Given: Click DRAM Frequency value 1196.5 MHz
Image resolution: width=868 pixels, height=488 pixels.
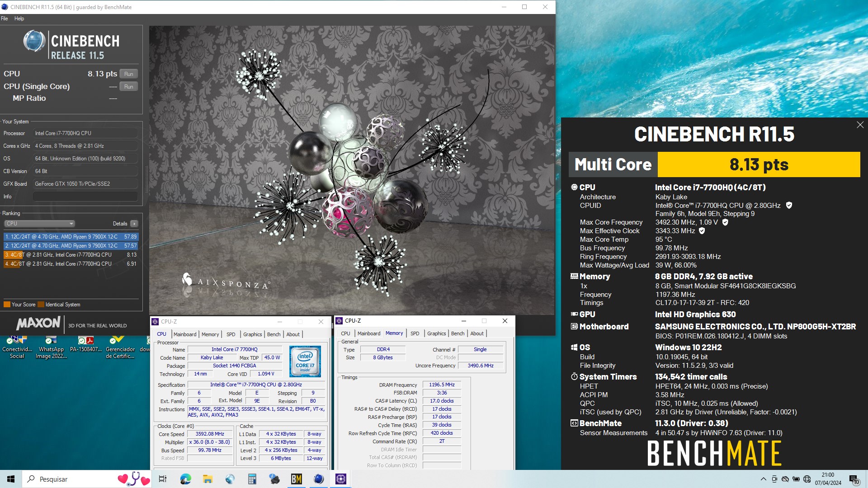Looking at the screenshot, I should [x=442, y=385].
